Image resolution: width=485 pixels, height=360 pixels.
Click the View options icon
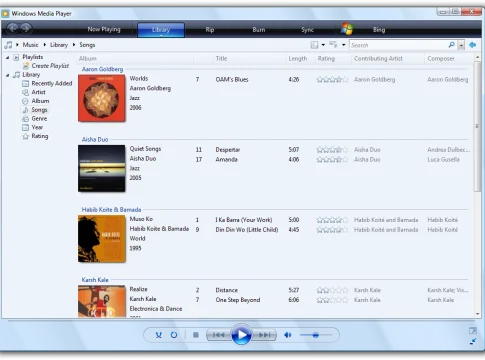(333, 44)
